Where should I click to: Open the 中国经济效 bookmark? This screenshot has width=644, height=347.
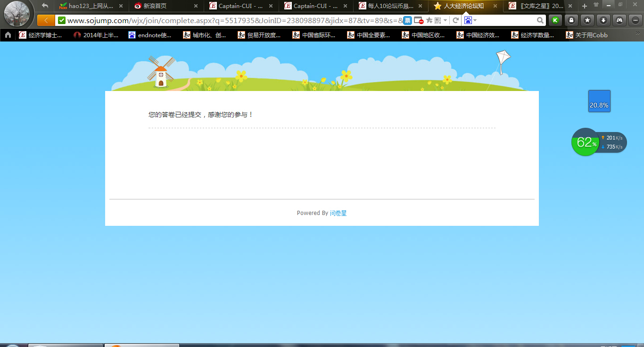pos(478,35)
